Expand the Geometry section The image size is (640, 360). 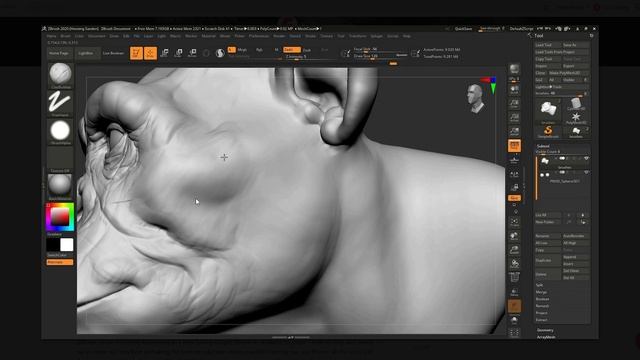(545, 330)
